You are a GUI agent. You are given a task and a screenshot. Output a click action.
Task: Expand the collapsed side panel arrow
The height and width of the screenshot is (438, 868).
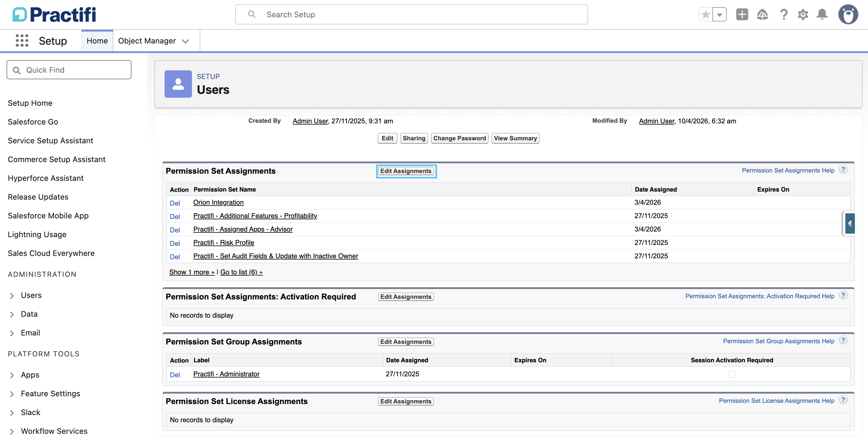coord(850,223)
